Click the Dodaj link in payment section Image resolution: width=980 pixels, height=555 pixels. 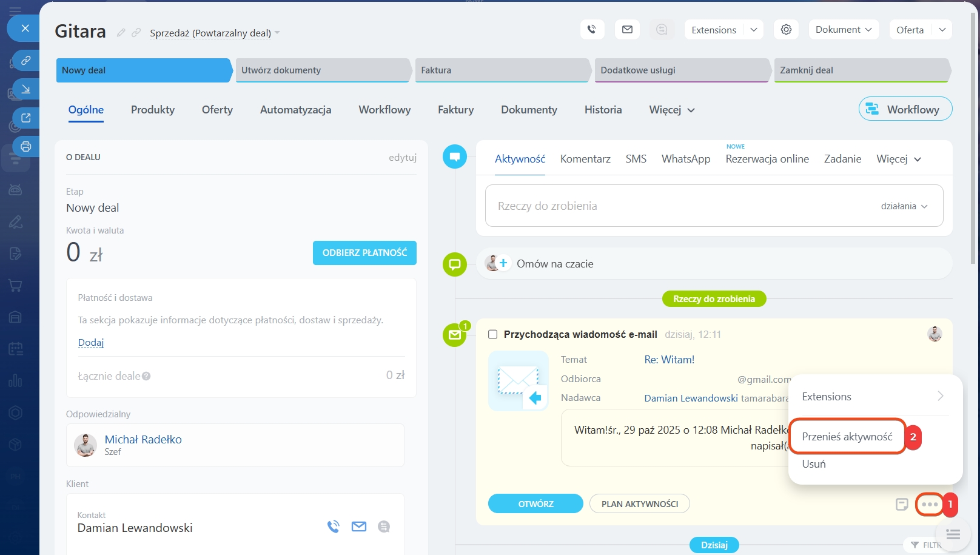pyautogui.click(x=91, y=343)
